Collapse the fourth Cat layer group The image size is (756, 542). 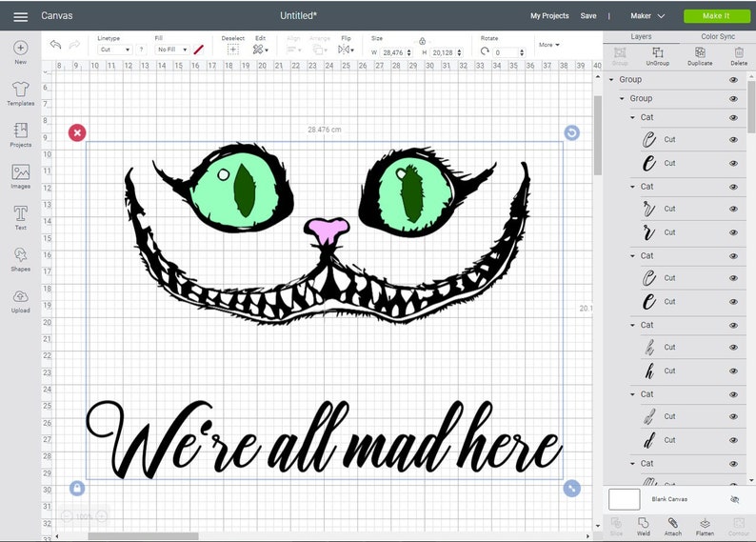(632, 325)
